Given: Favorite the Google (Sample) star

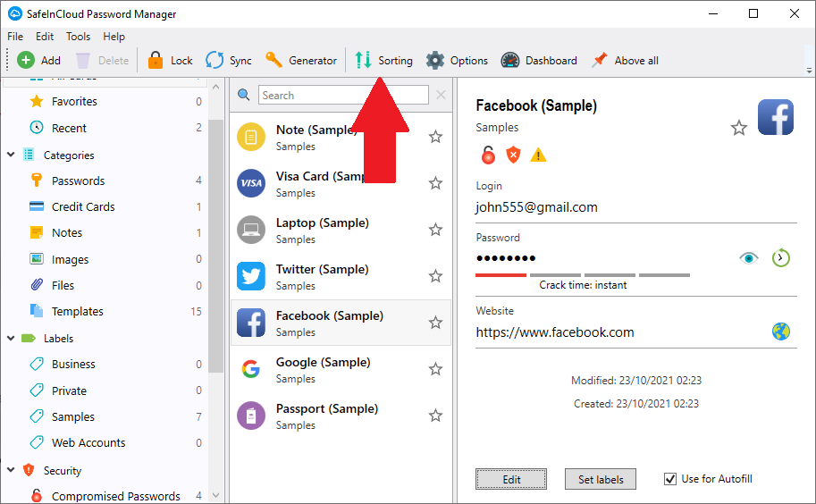Looking at the screenshot, I should (435, 369).
